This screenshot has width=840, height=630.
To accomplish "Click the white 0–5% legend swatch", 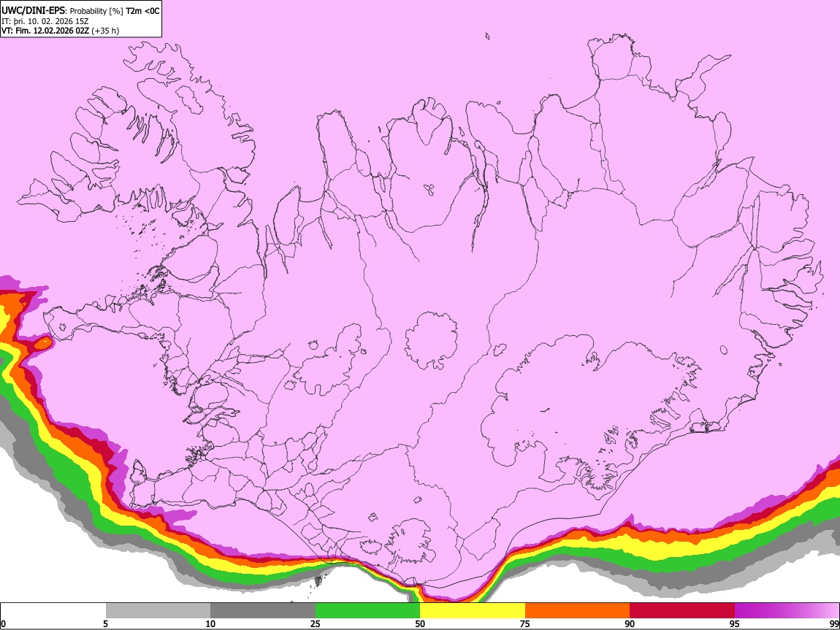I will (53, 611).
